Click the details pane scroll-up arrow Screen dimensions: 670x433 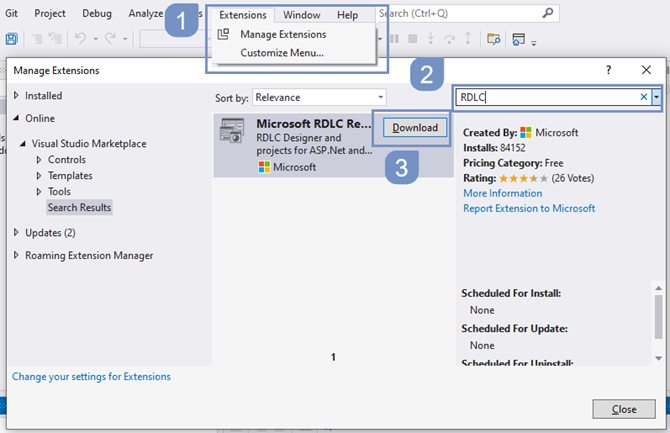658,288
